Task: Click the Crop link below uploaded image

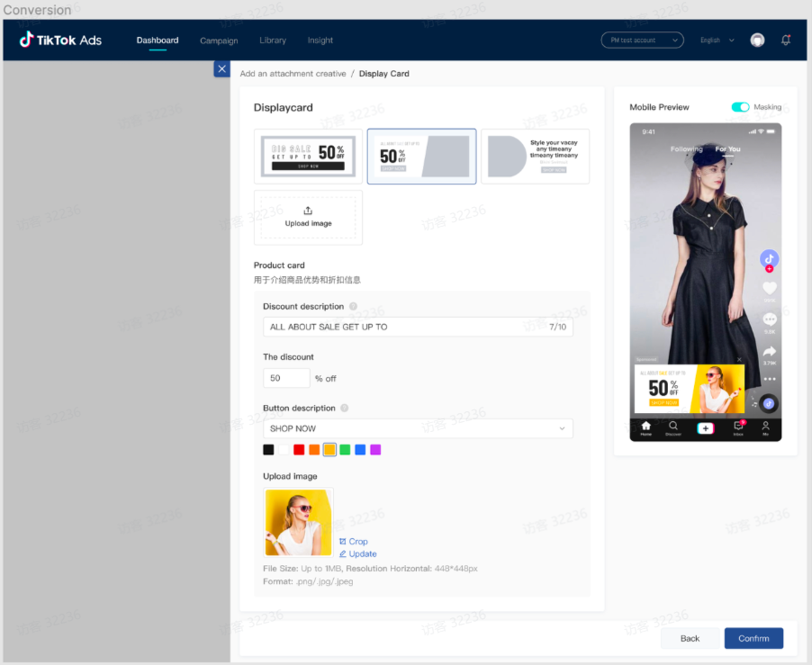Action: pos(355,541)
